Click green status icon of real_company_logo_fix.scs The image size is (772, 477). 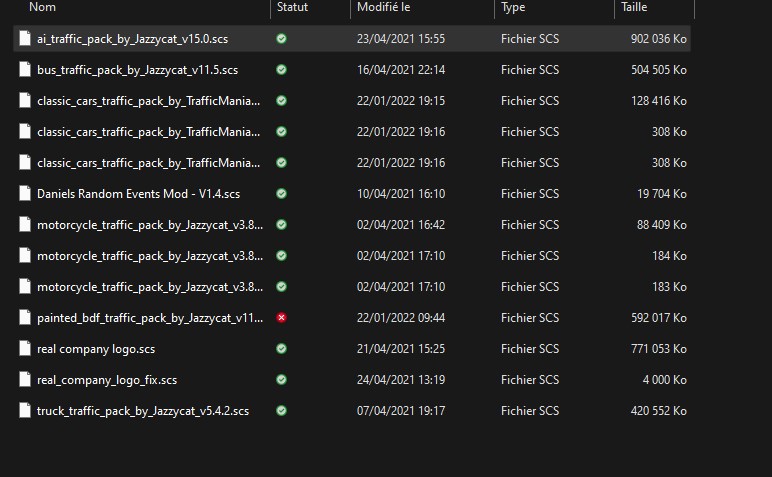pyautogui.click(x=281, y=380)
